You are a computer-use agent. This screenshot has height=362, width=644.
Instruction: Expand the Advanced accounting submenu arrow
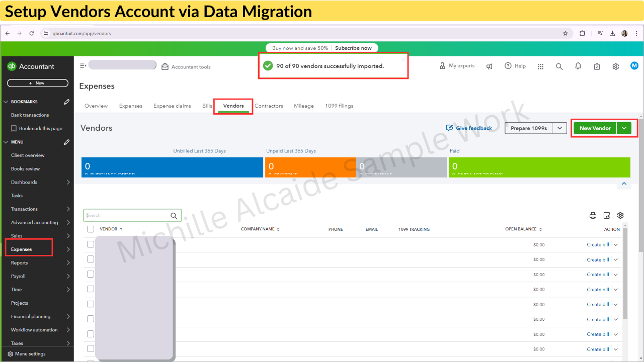pyautogui.click(x=68, y=222)
